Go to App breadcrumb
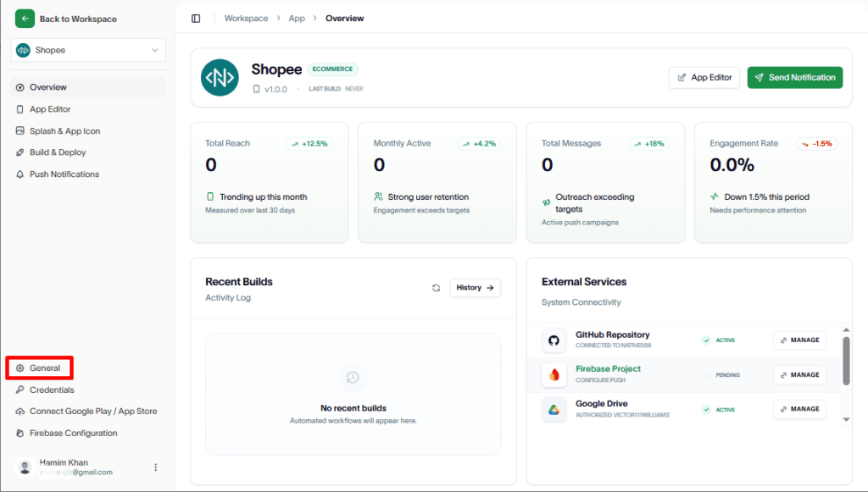Screen dimensions: 868x492 click(297, 19)
